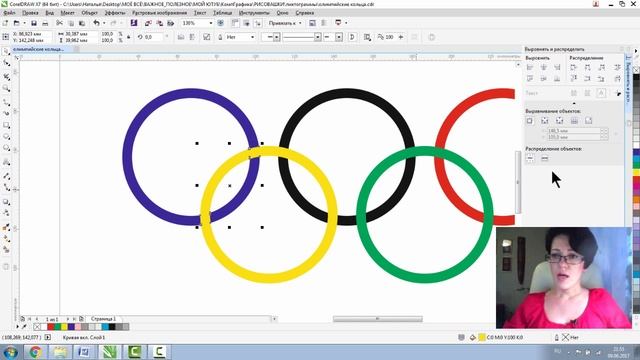Select the Connector tool
The height and width of the screenshot is (360, 640).
[x=6, y=187]
